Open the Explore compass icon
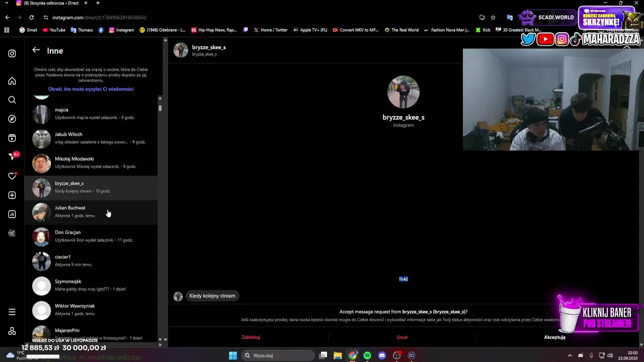The width and height of the screenshot is (644, 362). coord(12,119)
